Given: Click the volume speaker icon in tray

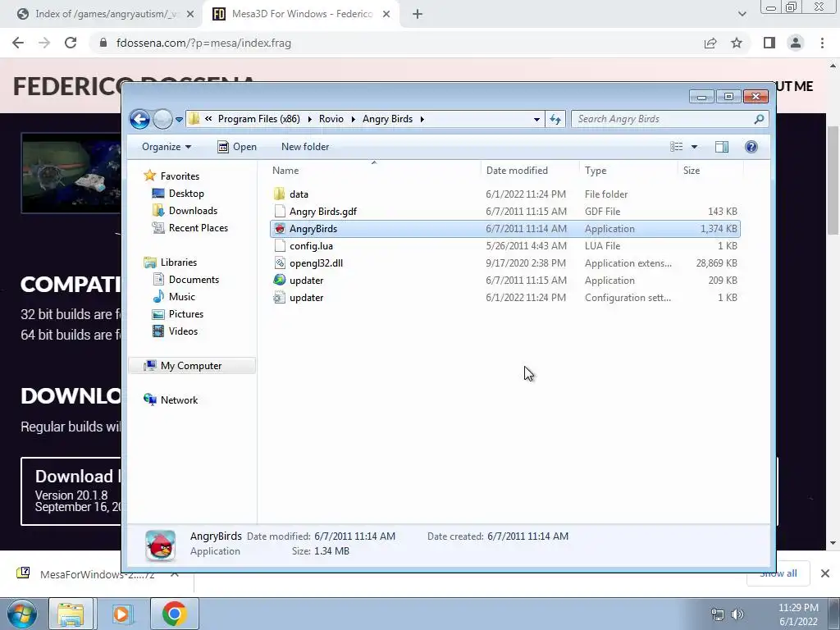Looking at the screenshot, I should coord(737,614).
